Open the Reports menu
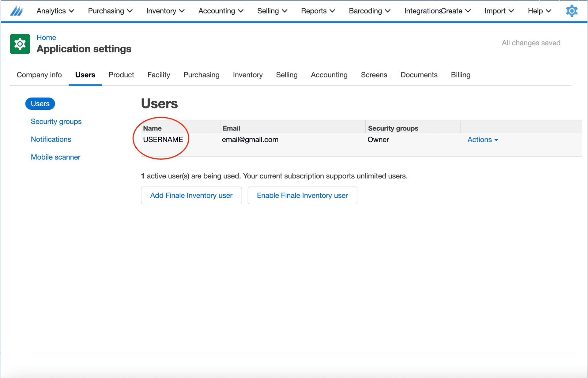This screenshot has width=588, height=378. point(318,11)
